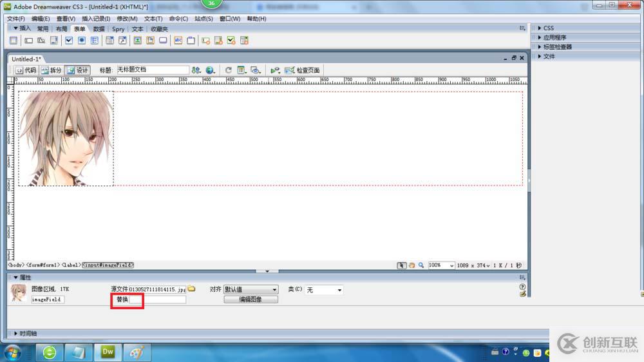Open the 编辑(E) menu
Image resolution: width=644 pixels, height=362 pixels.
41,19
